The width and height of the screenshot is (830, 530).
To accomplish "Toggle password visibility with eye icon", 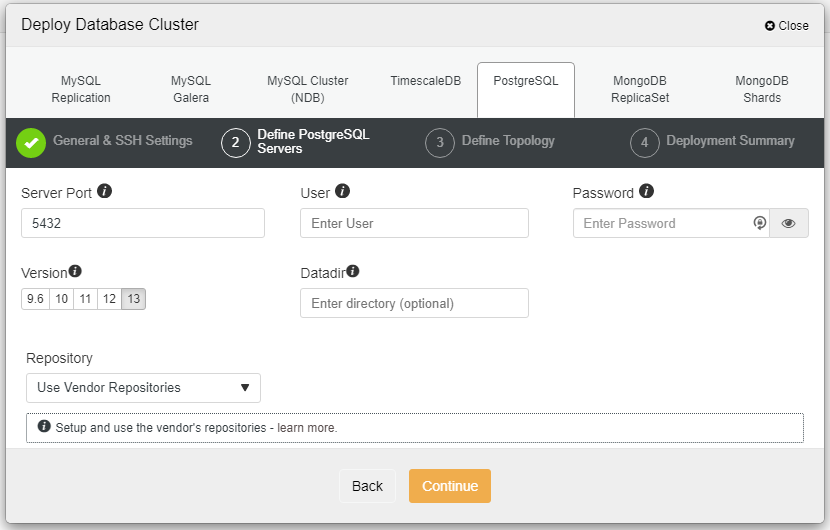I will coord(788,223).
